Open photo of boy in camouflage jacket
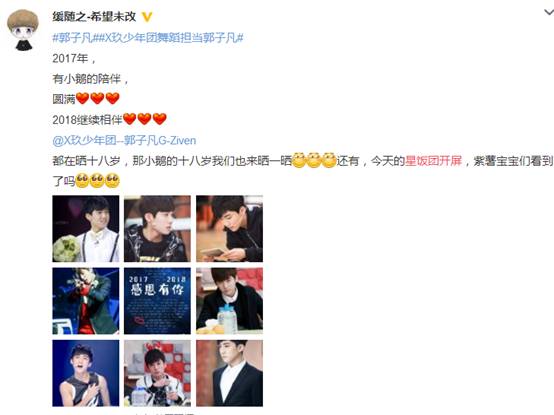The height and width of the screenshot is (415, 554). [157, 229]
